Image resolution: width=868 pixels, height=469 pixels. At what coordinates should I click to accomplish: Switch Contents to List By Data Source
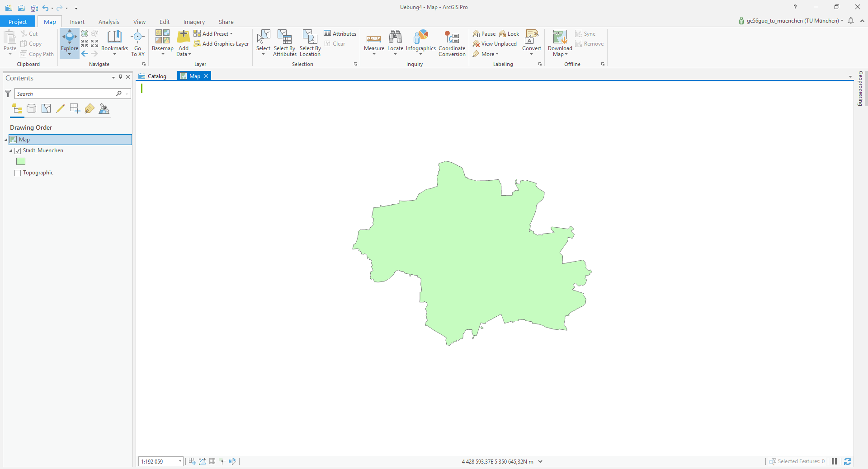click(x=31, y=108)
